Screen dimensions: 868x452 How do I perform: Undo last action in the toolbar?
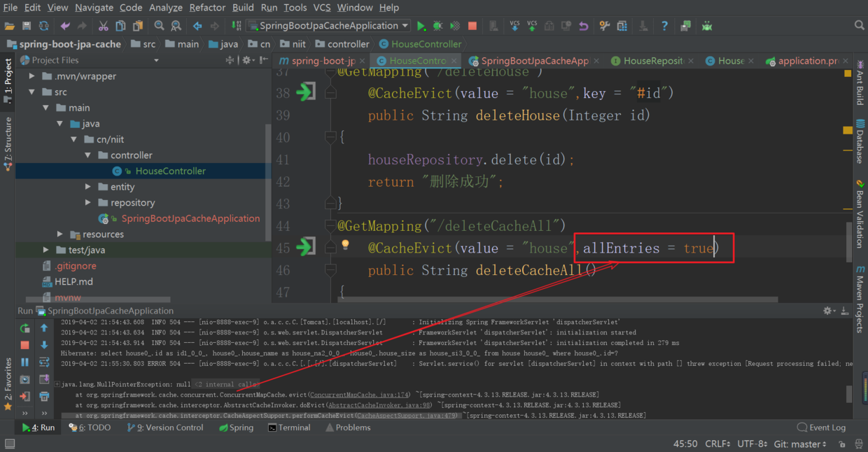[x=65, y=26]
